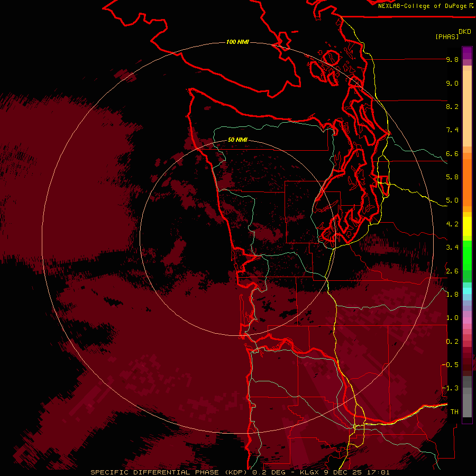
Task: Click the 5.8 scale value
Action: coord(452,177)
